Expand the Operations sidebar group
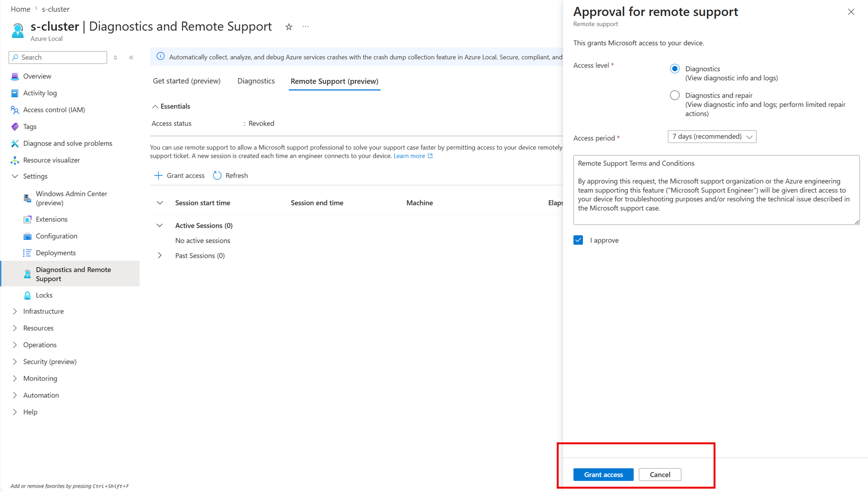This screenshot has width=868, height=491. (15, 345)
